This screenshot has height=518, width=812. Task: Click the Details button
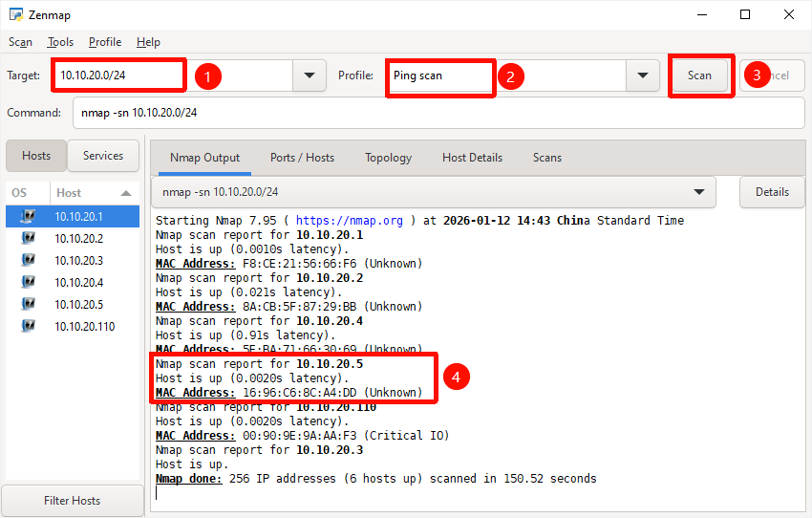coord(772,192)
